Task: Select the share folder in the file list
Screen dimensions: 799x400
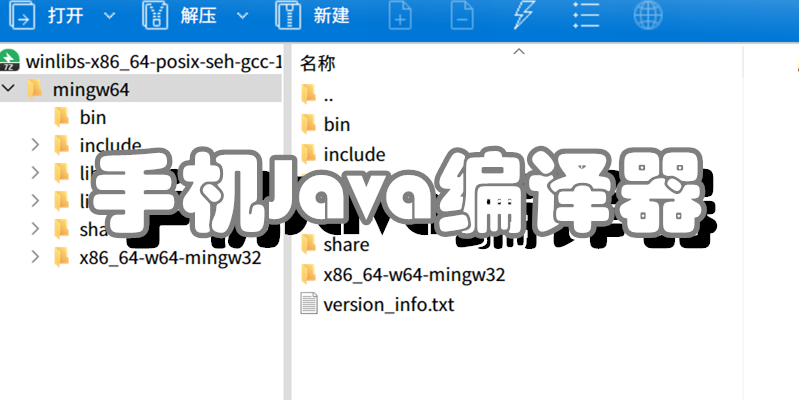Action: [x=334, y=244]
